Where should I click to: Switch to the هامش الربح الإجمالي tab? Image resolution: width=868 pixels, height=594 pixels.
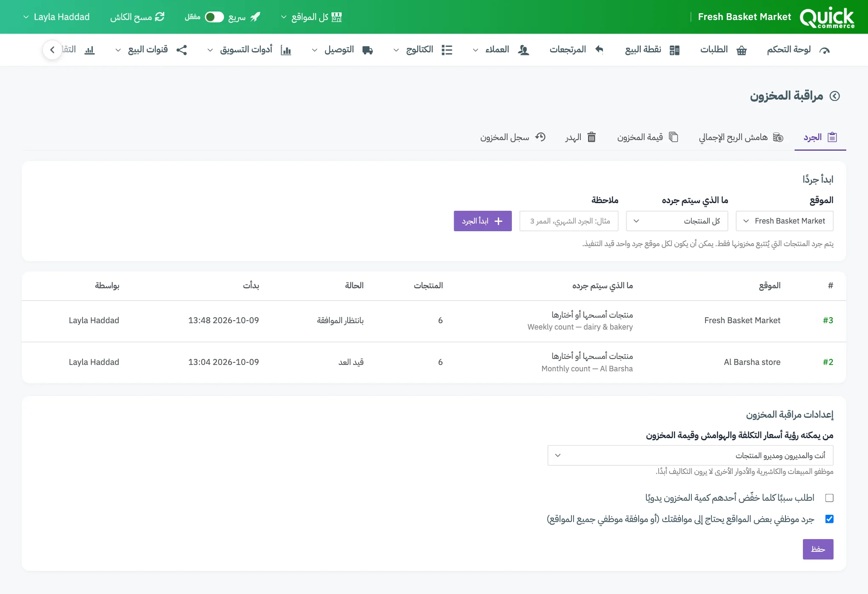pos(741,137)
